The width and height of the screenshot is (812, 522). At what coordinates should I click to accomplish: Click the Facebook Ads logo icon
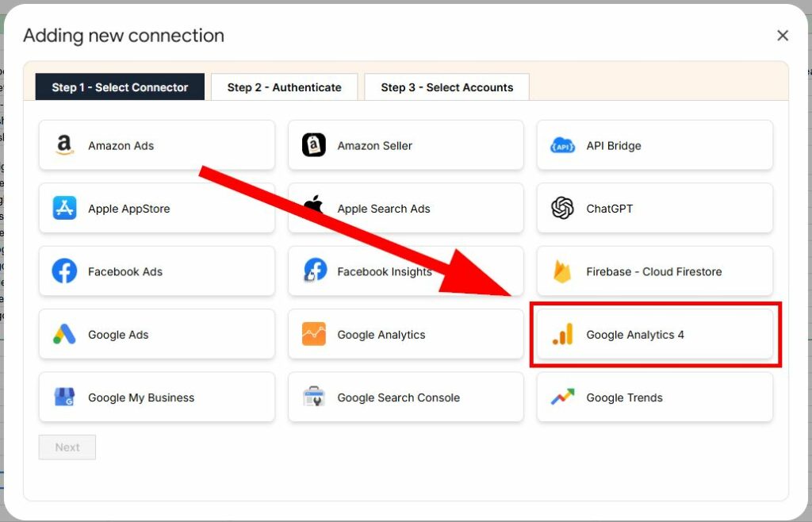tap(64, 271)
